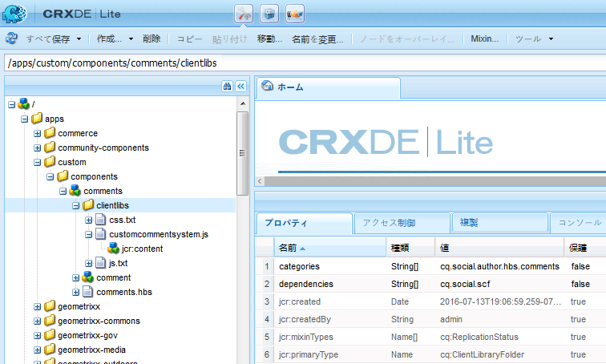Click the js.txt file icon
606x364 pixels.
tap(100, 263)
